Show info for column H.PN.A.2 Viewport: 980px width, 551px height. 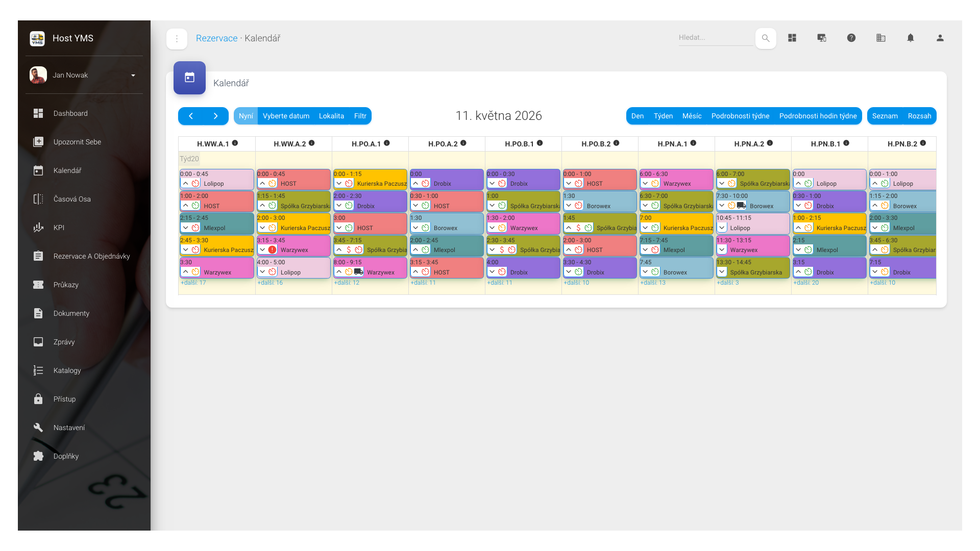tap(770, 143)
